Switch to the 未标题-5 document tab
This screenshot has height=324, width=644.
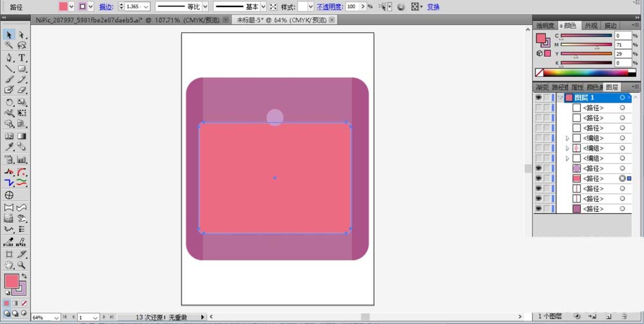click(x=280, y=20)
